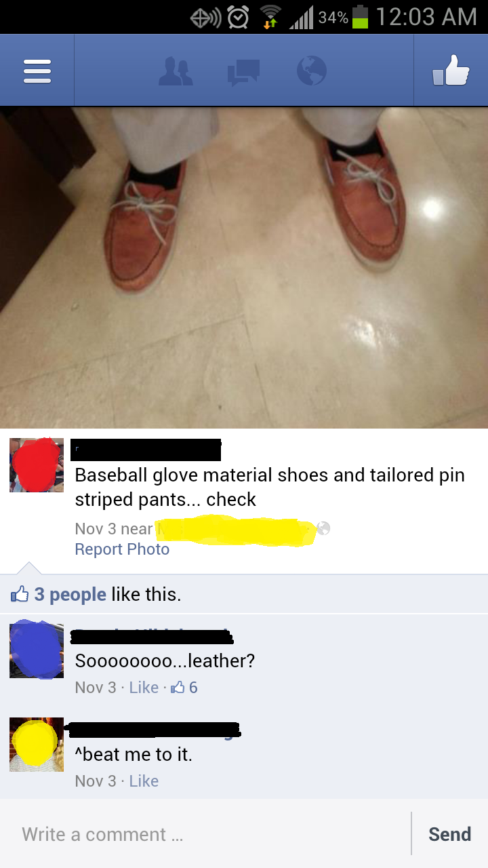Tap the thumbs-up beside 3 people
The width and height of the screenshot is (488, 868).
coord(20,595)
